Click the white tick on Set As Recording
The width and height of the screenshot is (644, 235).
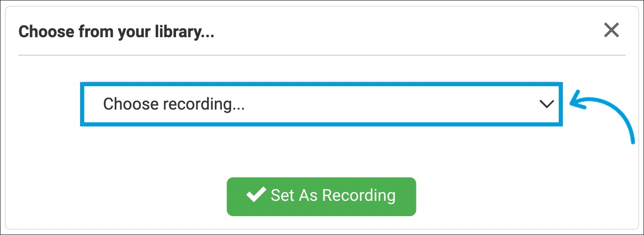pyautogui.click(x=255, y=195)
